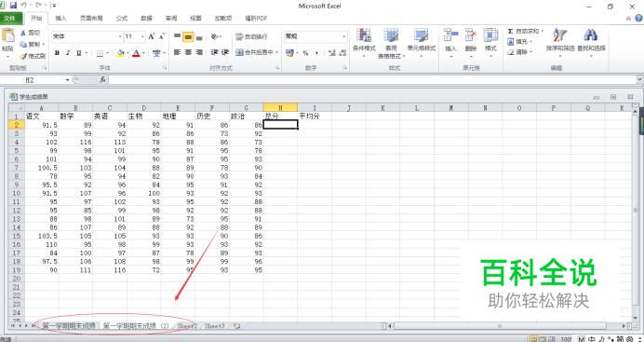644x342 pixels.
Task: Click the insert new worksheet button
Action: [235, 325]
